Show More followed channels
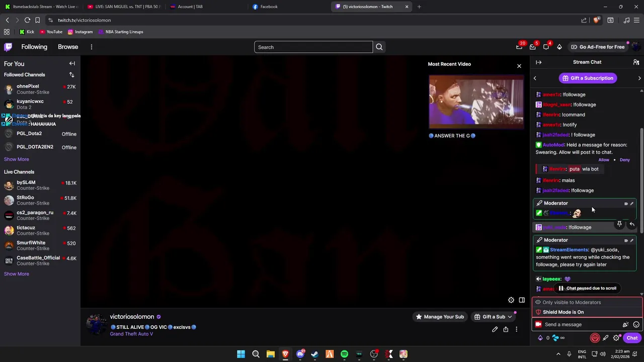Image resolution: width=644 pixels, height=362 pixels. pyautogui.click(x=17, y=159)
